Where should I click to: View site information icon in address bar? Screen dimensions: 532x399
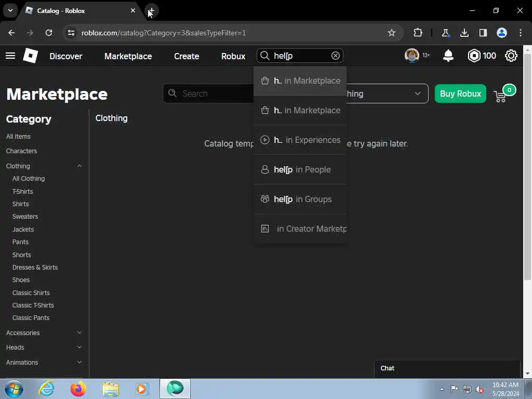coord(71,33)
